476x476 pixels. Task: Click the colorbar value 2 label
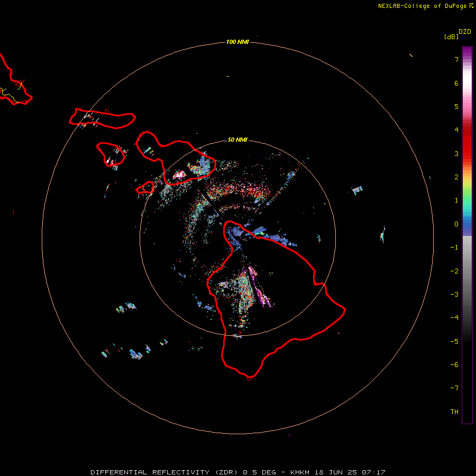[x=456, y=177]
